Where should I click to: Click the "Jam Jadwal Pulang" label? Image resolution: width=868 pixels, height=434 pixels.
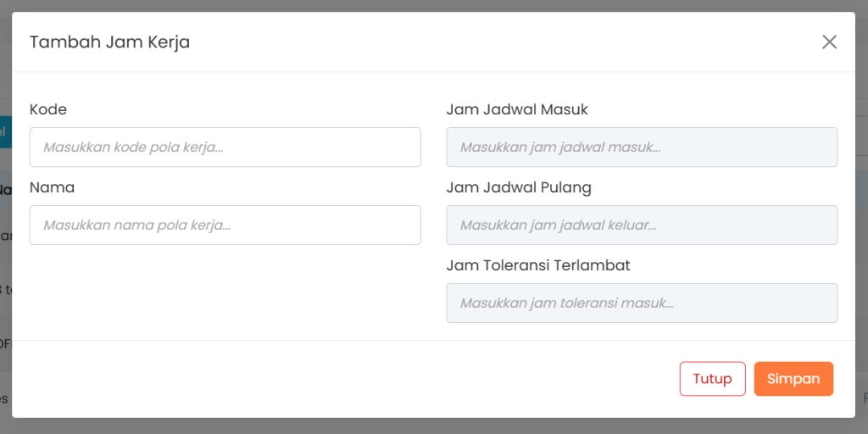tap(519, 187)
